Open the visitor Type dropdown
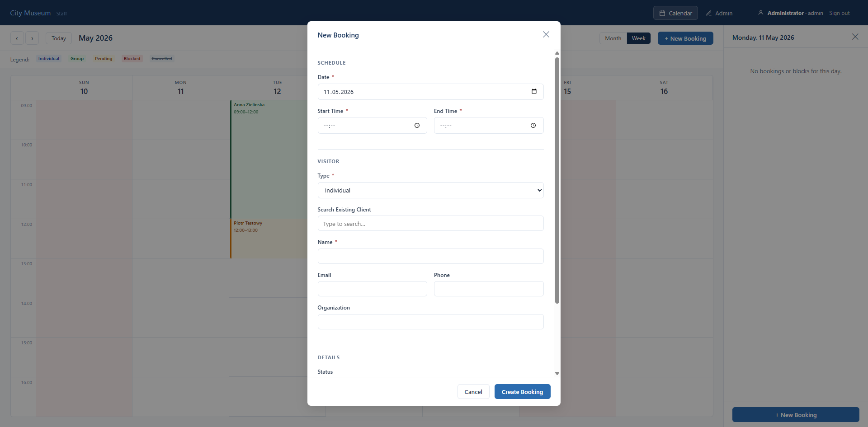The height and width of the screenshot is (427, 868). [430, 190]
